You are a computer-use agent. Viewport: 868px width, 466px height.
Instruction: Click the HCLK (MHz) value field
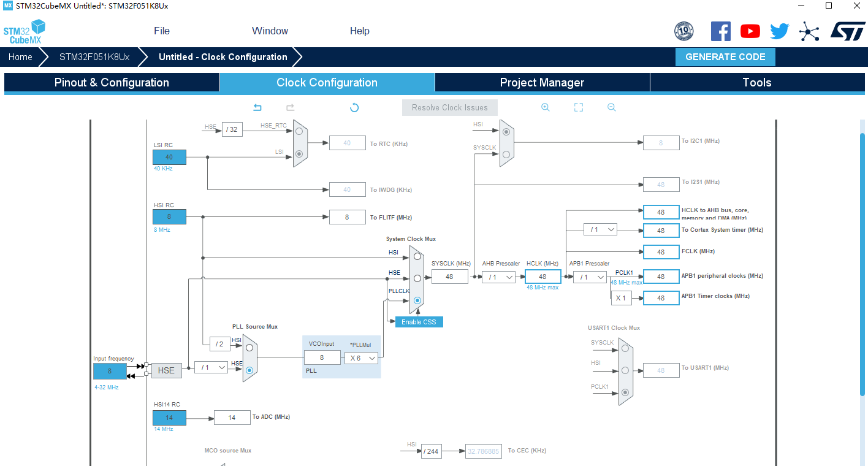[x=542, y=277]
